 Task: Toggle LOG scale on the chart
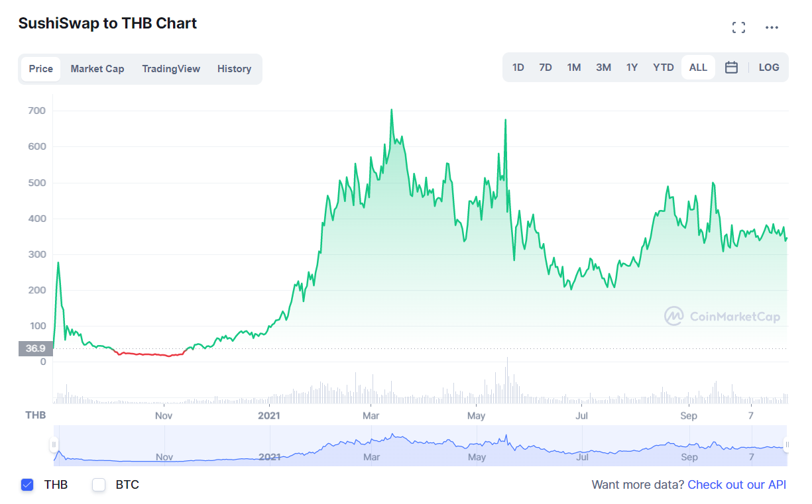[x=769, y=67]
